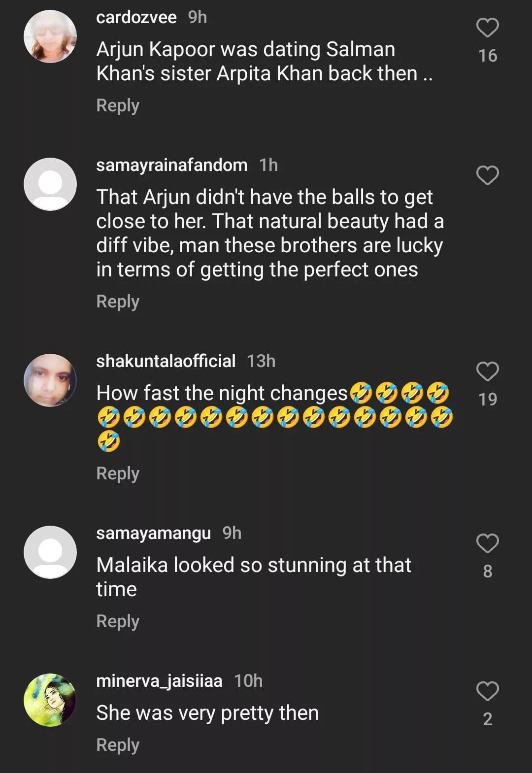
Task: Go to shakuntalaofficial's profile via username
Action: point(166,361)
